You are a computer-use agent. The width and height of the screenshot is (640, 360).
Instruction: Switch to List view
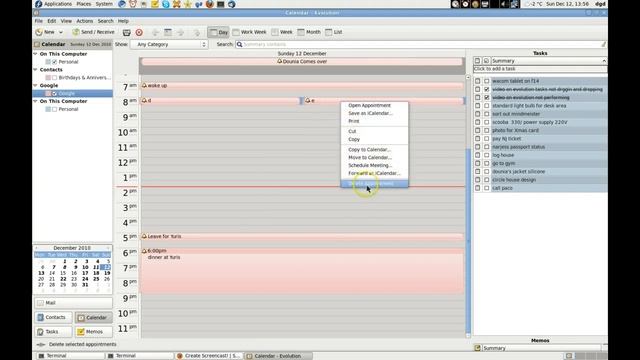334,32
